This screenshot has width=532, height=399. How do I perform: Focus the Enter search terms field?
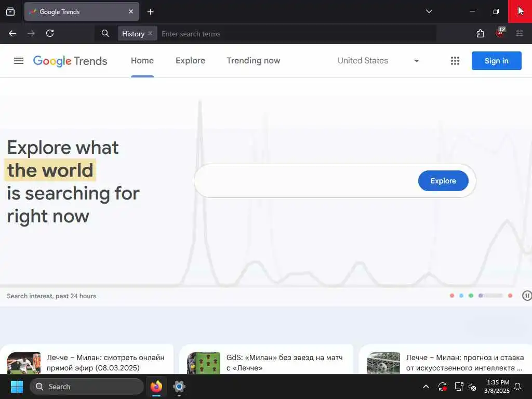(297, 34)
